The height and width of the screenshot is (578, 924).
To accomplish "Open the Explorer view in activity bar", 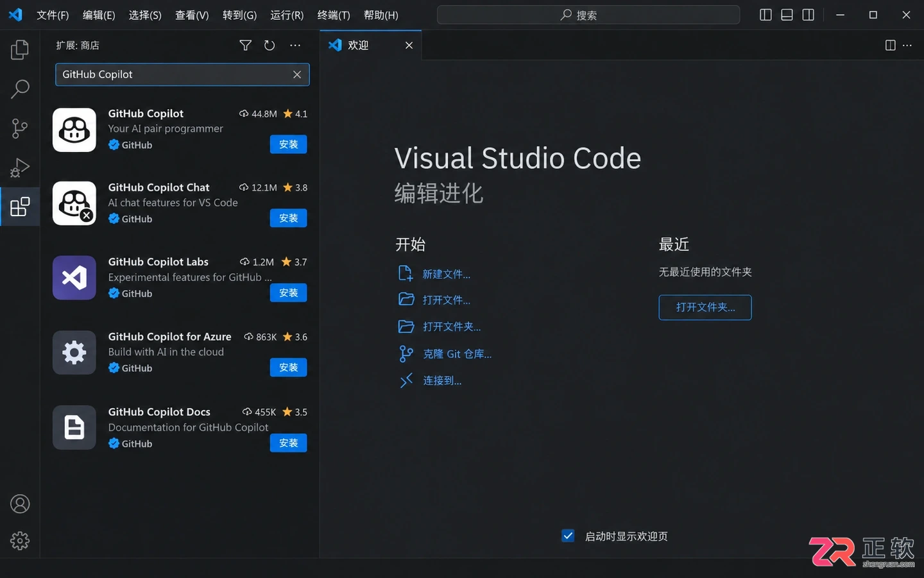I will pyautogui.click(x=20, y=49).
